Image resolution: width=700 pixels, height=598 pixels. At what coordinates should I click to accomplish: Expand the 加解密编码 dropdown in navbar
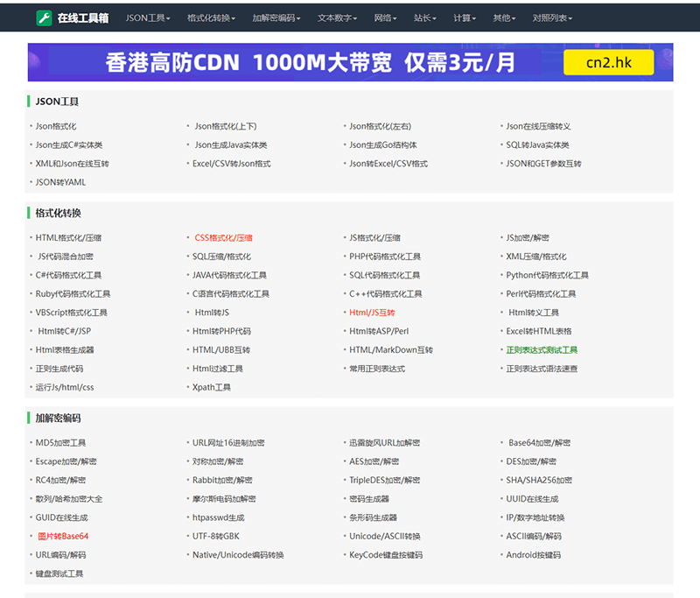(276, 18)
